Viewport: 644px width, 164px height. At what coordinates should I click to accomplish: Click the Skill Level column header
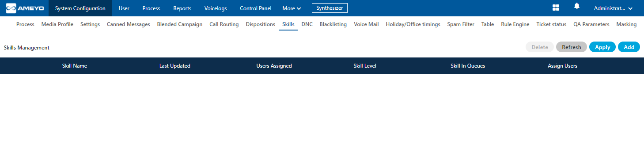pyautogui.click(x=365, y=66)
